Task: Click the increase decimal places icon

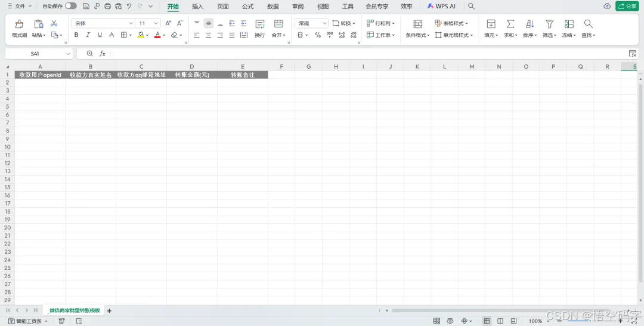Action: tap(342, 35)
